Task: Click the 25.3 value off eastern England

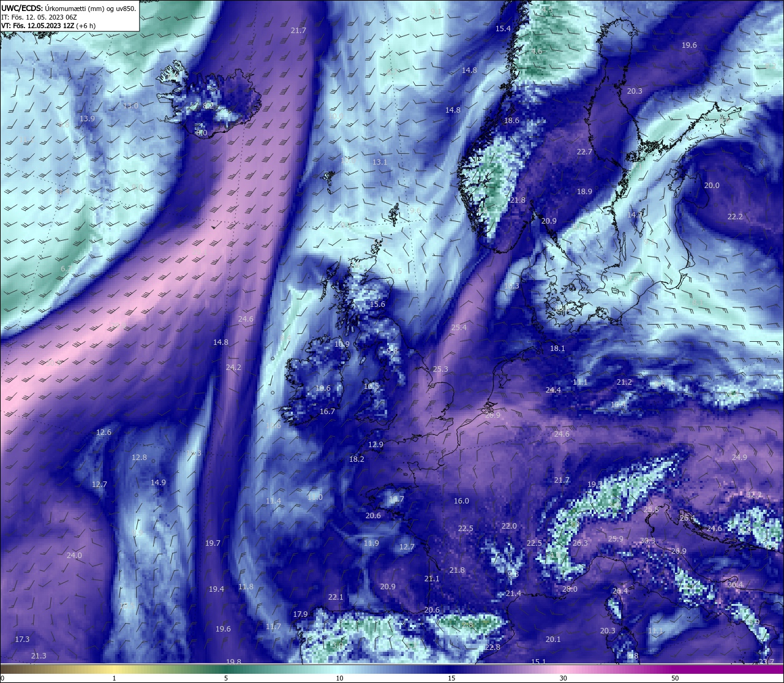Action: pyautogui.click(x=440, y=369)
